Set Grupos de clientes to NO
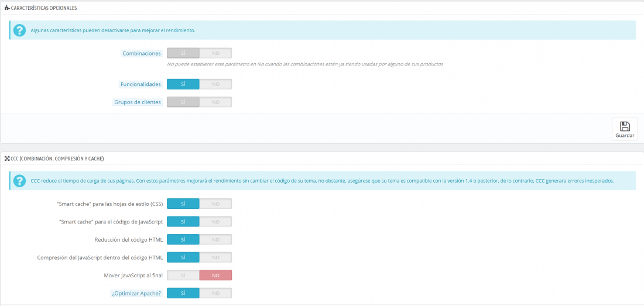Screen dimensions: 644x306 pyautogui.click(x=215, y=102)
